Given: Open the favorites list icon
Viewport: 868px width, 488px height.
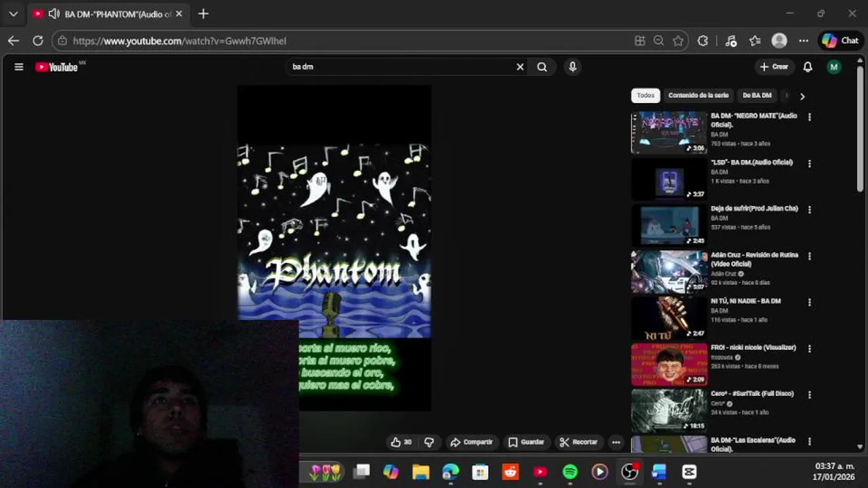Looking at the screenshot, I should (x=755, y=41).
